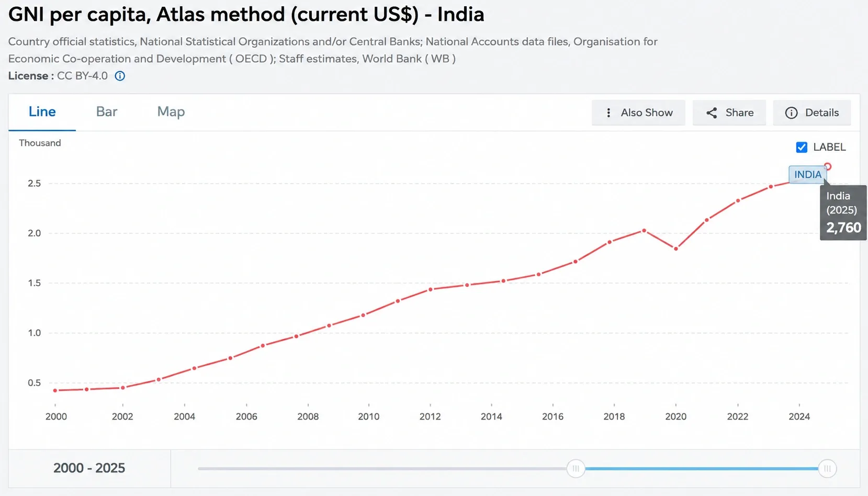Screen dimensions: 868x496
Task: Click the 2019 peak data point
Action: coord(644,230)
